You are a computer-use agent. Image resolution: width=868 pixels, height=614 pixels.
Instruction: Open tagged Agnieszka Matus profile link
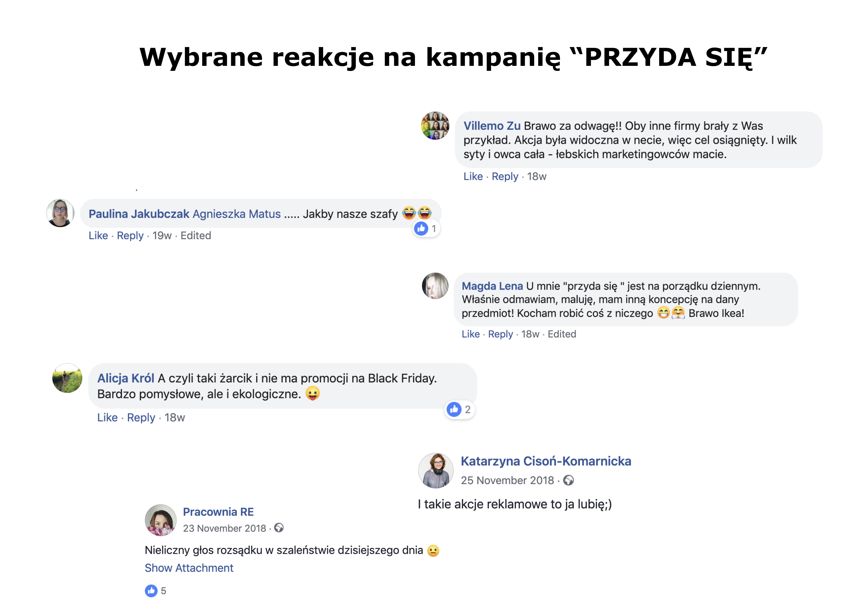(x=237, y=214)
